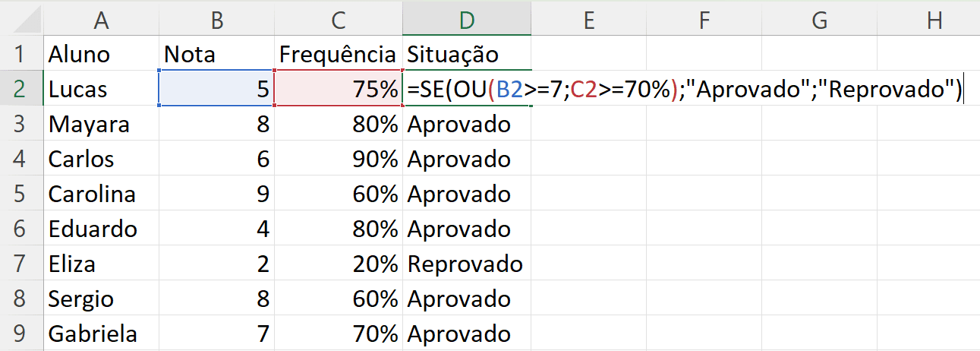This screenshot has width=980, height=351.
Task: Click inside the formula in cell D2
Action: tap(685, 90)
